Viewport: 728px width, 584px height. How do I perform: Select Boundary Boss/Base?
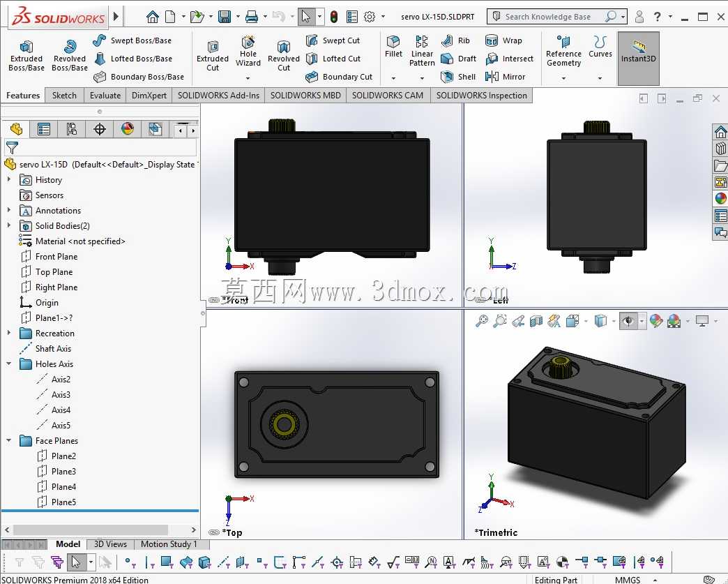pos(139,77)
